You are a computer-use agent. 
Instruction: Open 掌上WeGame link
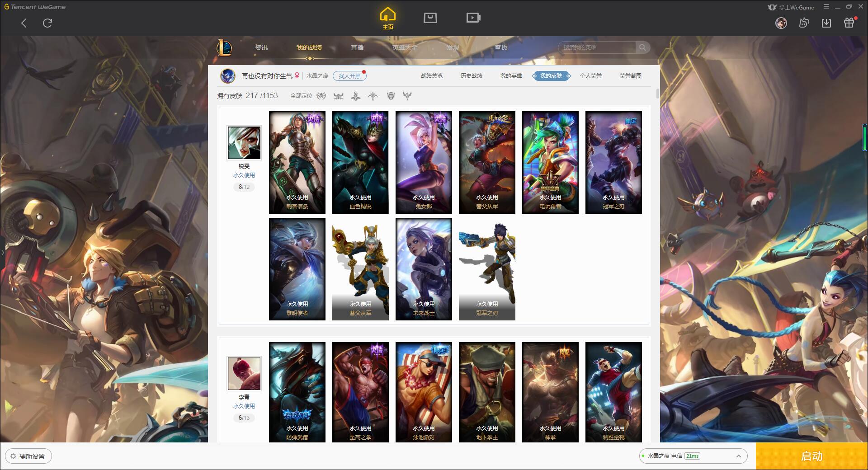(x=791, y=7)
